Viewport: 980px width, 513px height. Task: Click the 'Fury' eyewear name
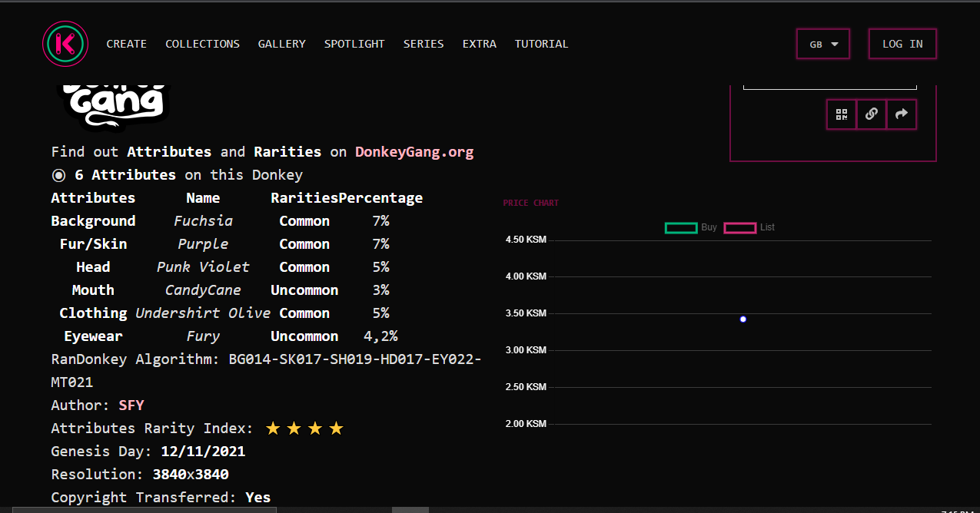click(x=203, y=336)
